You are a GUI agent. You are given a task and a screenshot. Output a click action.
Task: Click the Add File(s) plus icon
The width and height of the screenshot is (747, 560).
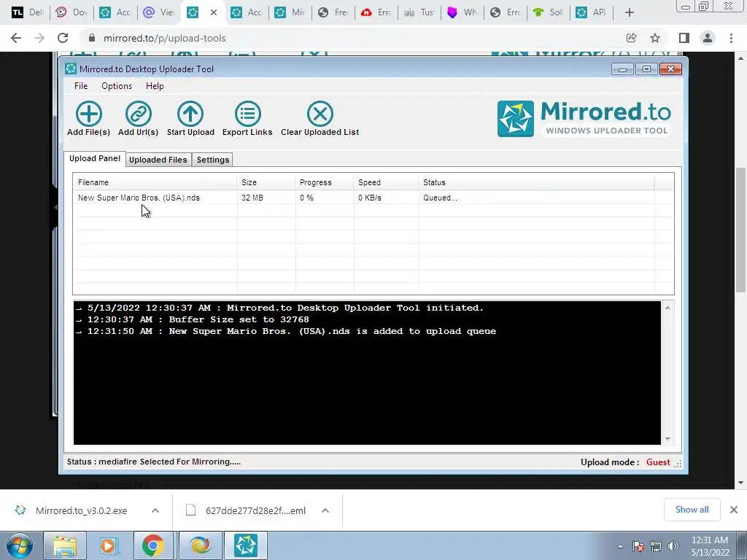[88, 114]
